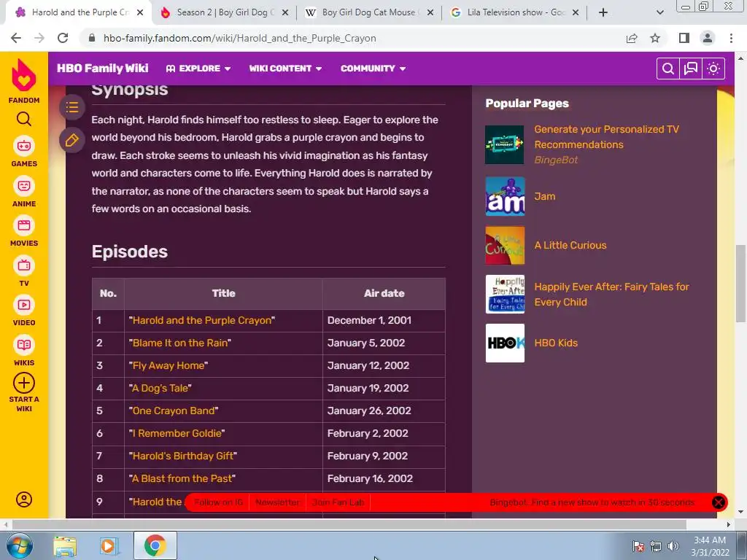
Task: Open Windows Start button
Action: pos(20,545)
